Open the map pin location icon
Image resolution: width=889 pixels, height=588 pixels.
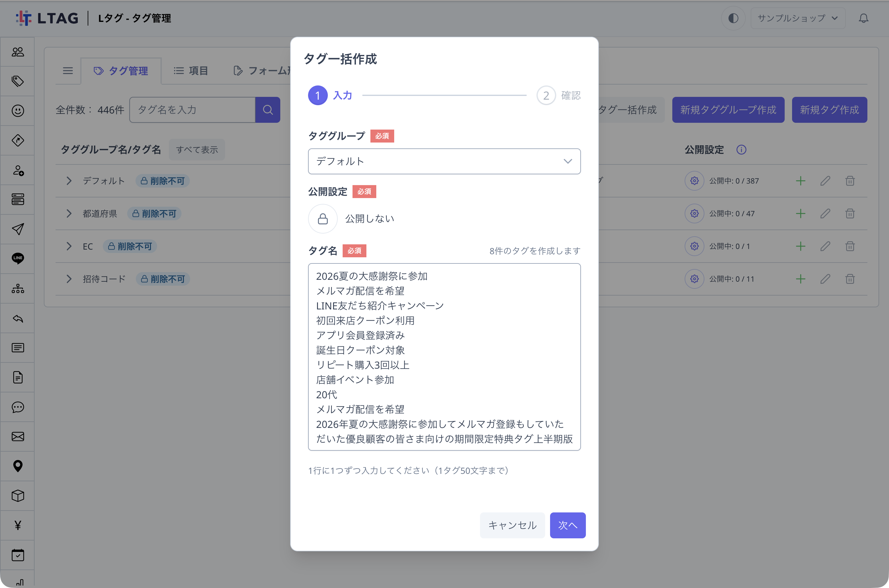tap(18, 466)
